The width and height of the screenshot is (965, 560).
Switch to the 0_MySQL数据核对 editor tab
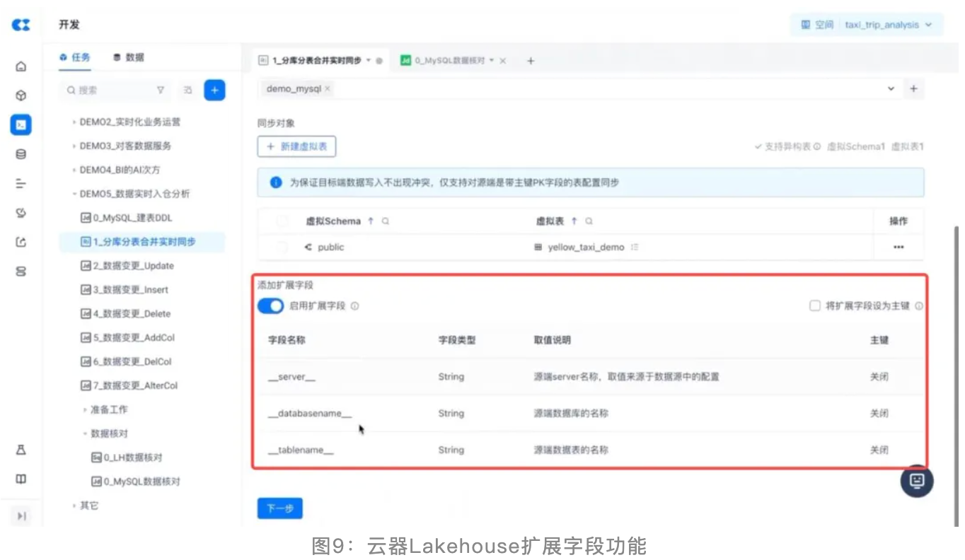pos(448,61)
